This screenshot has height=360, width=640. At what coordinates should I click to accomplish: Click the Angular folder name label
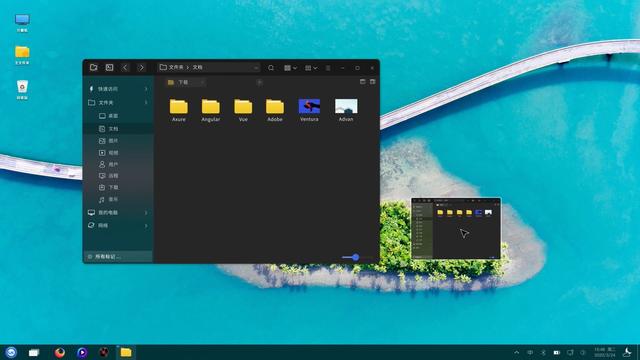coord(211,119)
